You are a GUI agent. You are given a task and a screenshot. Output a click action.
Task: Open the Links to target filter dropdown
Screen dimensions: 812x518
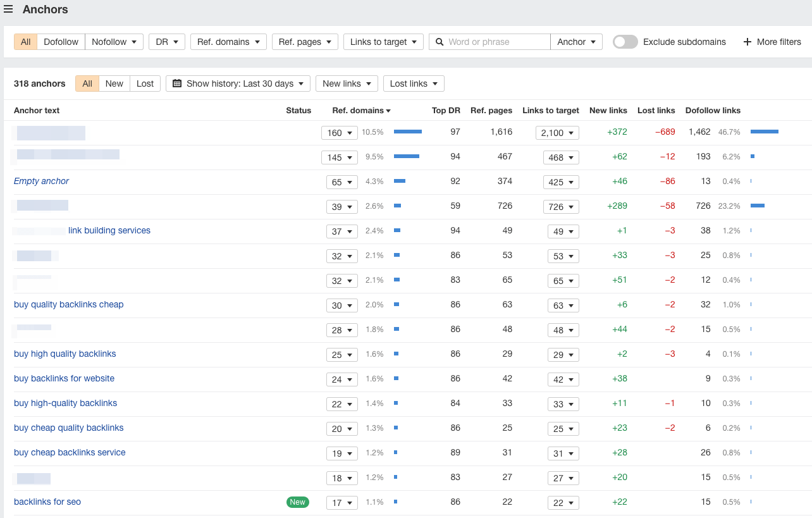pos(383,42)
